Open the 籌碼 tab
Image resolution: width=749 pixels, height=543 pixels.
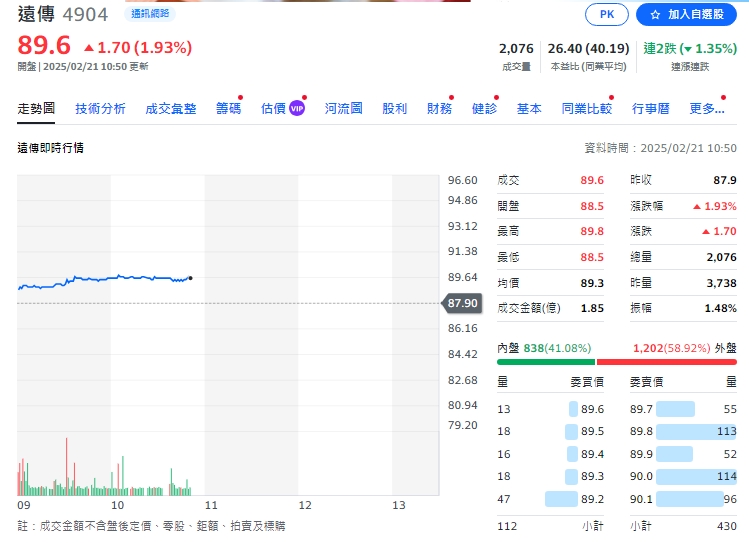228,108
